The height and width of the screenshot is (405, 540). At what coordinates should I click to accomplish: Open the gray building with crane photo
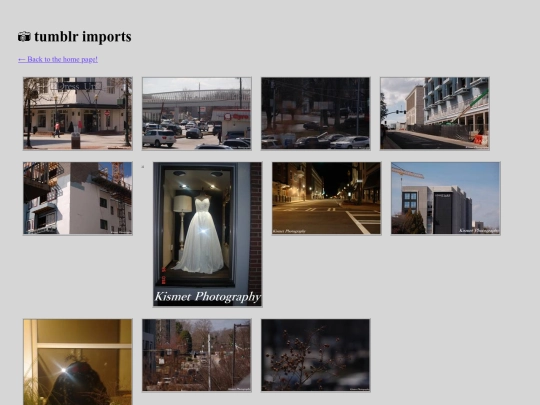446,198
